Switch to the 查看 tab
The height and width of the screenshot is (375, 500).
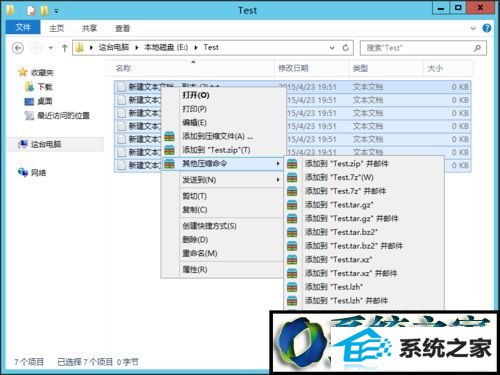122,28
